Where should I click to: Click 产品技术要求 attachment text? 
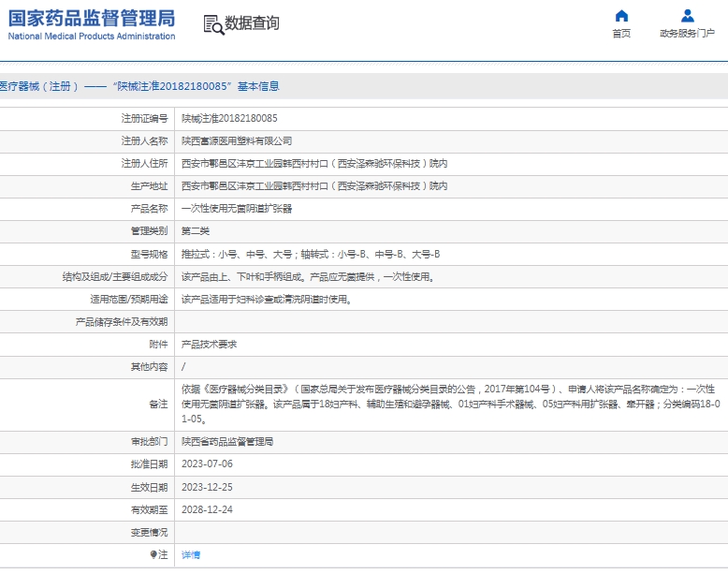209,345
